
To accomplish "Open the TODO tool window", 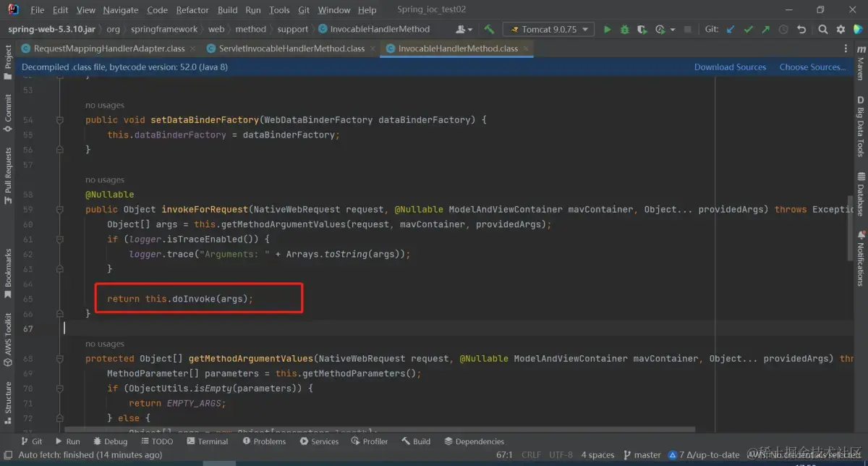I will [x=157, y=441].
